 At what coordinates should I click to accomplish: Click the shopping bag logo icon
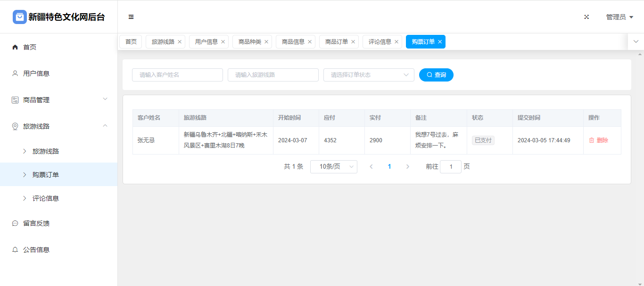[19, 17]
